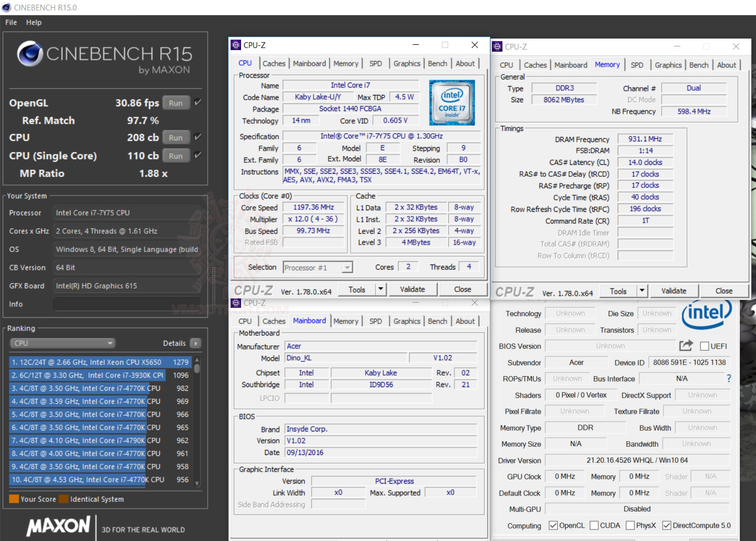Toggle the CUDA checkbox
This screenshot has width=756, height=541.
click(594, 525)
